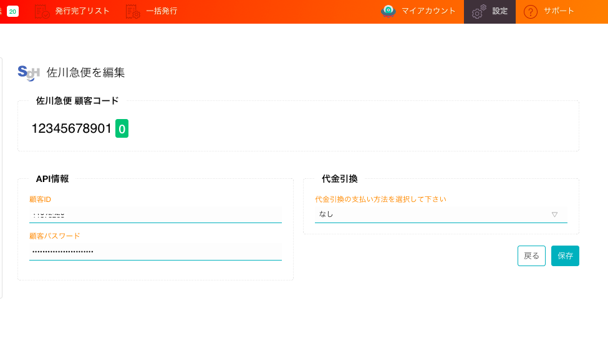Click the 代金引換 section title
The width and height of the screenshot is (608, 364).
coord(340,179)
